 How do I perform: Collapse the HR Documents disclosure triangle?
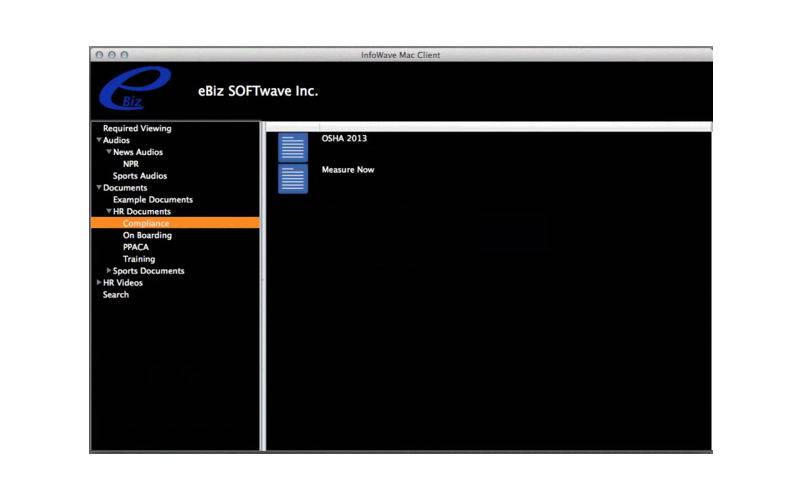click(109, 212)
